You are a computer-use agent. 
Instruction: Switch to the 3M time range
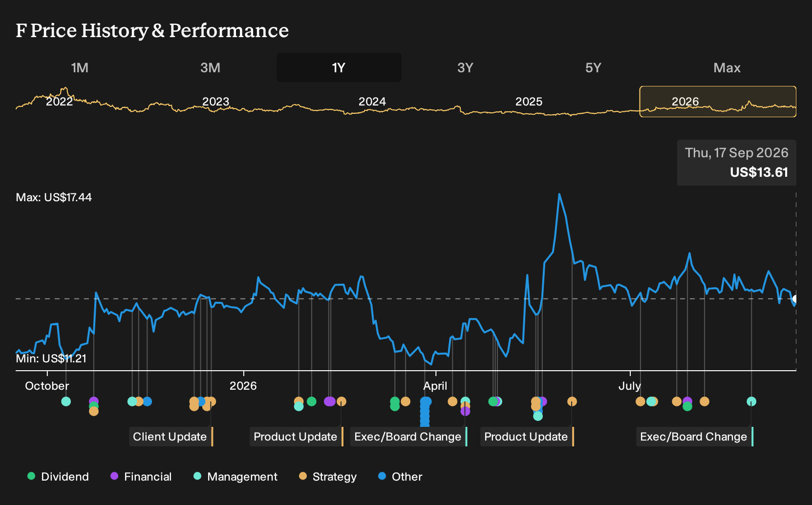pyautogui.click(x=210, y=67)
